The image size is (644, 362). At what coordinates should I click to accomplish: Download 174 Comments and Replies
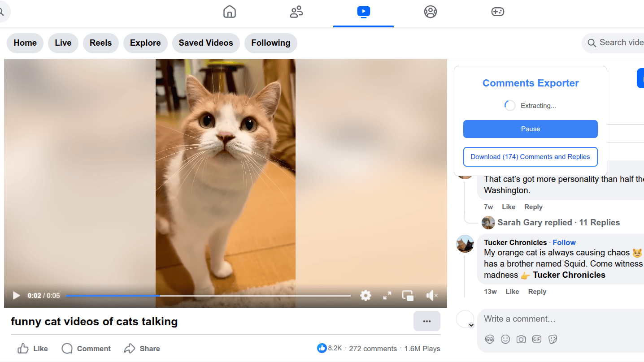[x=530, y=157]
